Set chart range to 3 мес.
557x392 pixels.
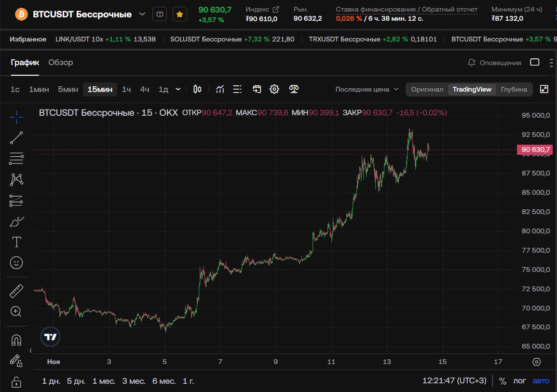pos(134,381)
